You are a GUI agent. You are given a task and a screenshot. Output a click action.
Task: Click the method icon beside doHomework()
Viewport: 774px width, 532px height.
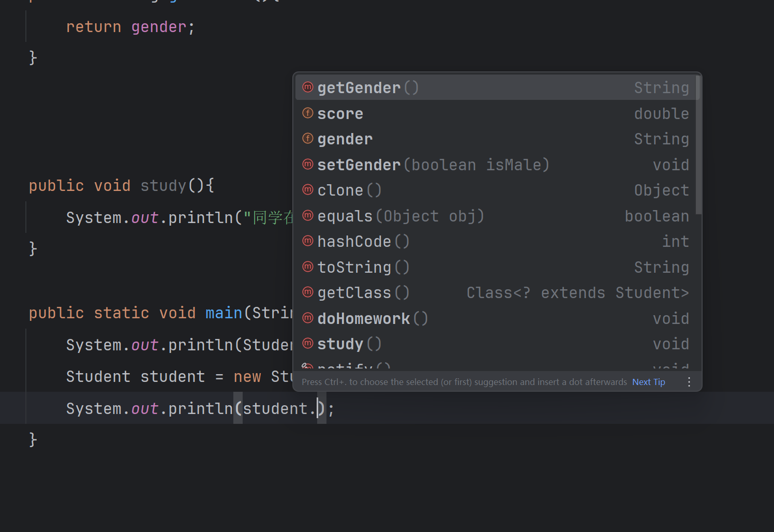(x=308, y=318)
